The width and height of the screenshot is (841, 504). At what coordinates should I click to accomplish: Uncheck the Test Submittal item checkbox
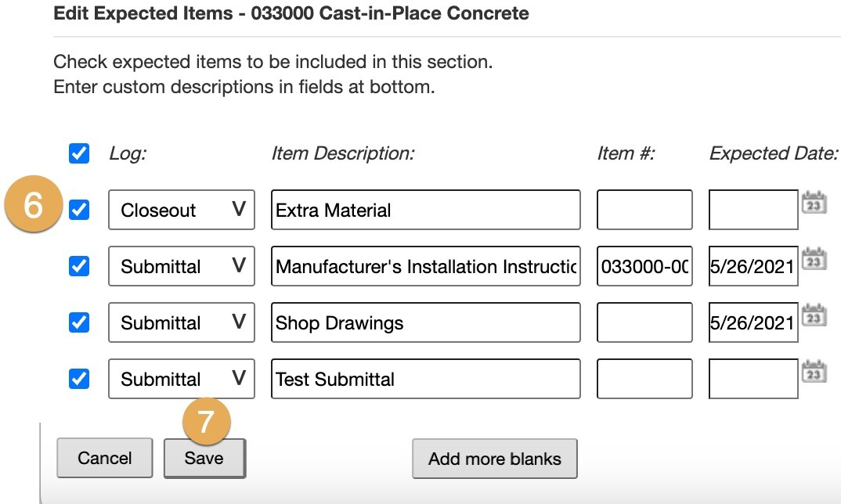point(79,379)
